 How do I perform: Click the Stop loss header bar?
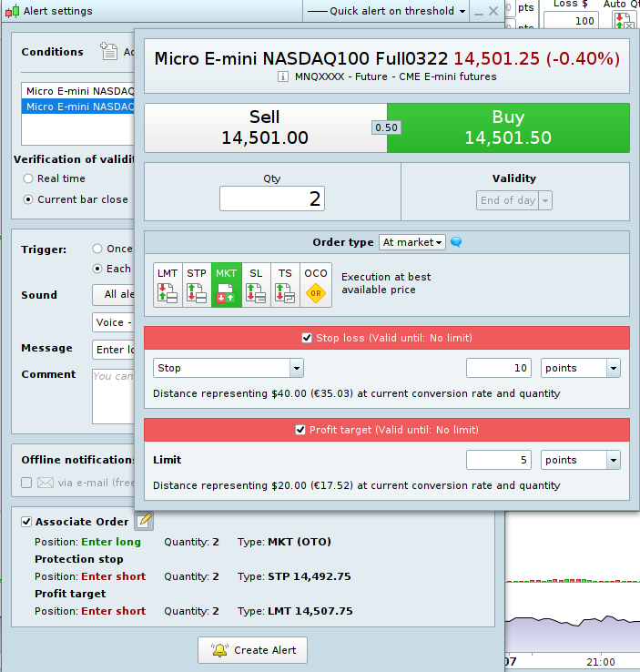(x=387, y=338)
